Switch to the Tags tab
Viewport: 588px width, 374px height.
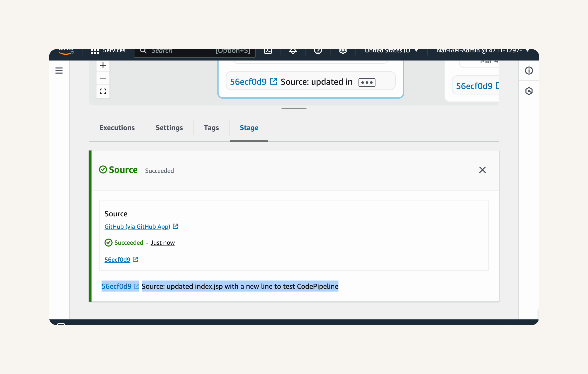[211, 127]
